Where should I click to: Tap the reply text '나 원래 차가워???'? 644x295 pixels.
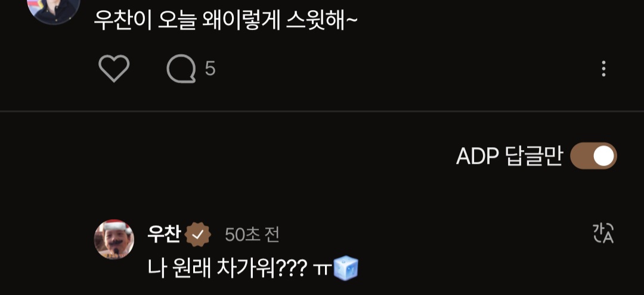(227, 268)
